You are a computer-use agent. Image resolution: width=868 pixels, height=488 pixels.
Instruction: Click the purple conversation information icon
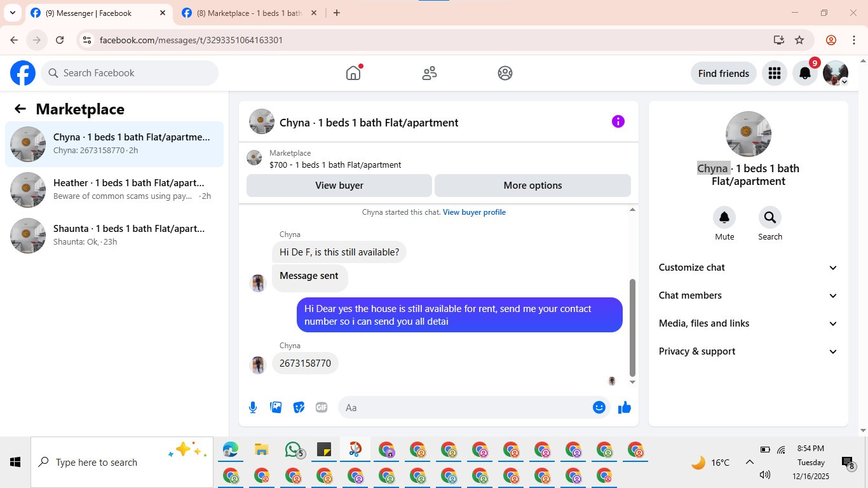pos(618,121)
